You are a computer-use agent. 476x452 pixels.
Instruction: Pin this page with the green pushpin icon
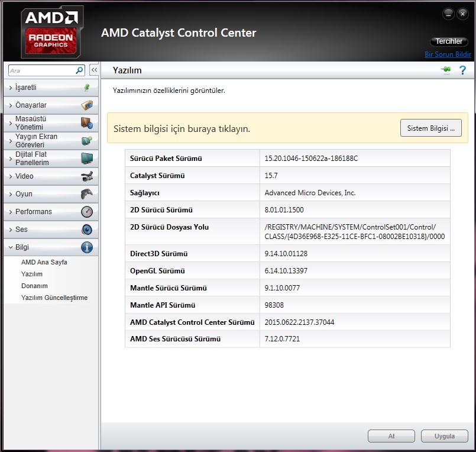point(446,70)
